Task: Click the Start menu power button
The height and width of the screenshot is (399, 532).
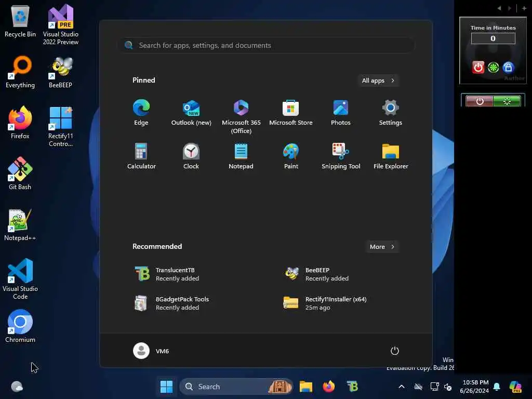Action: [395, 351]
